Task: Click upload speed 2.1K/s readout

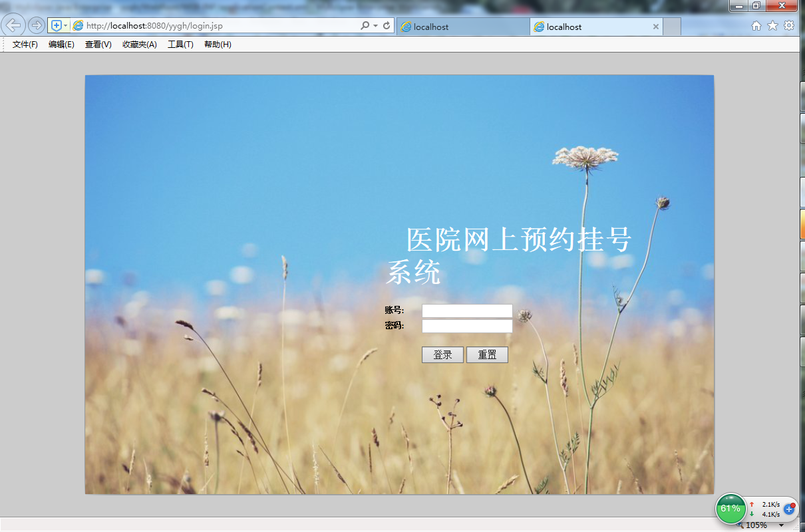Action: [771, 505]
